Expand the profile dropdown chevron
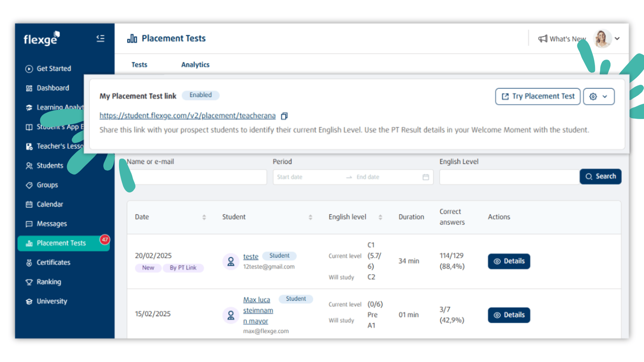Screen dimensions: 644x362 tap(617, 39)
